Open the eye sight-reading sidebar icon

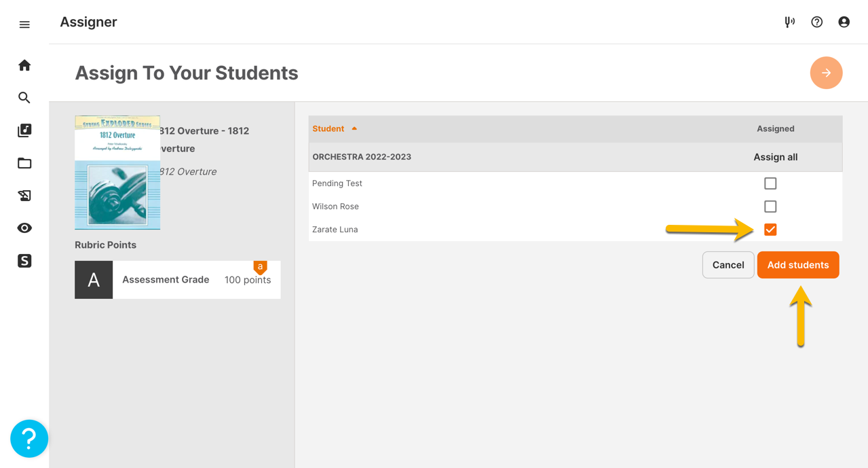pos(24,228)
